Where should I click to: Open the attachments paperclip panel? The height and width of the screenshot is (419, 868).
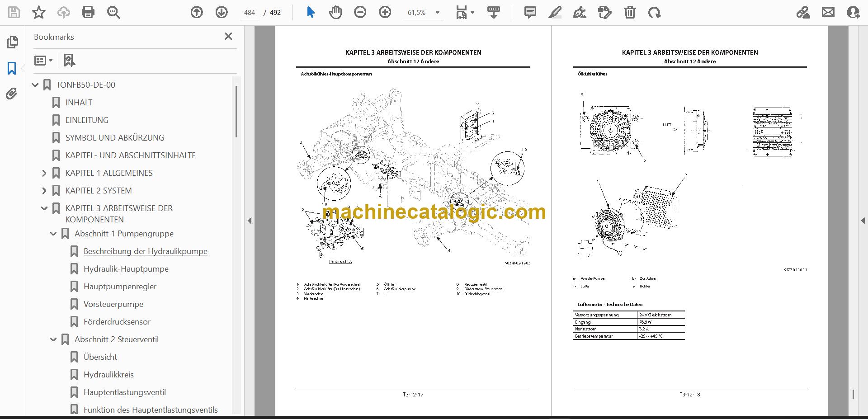point(12,94)
